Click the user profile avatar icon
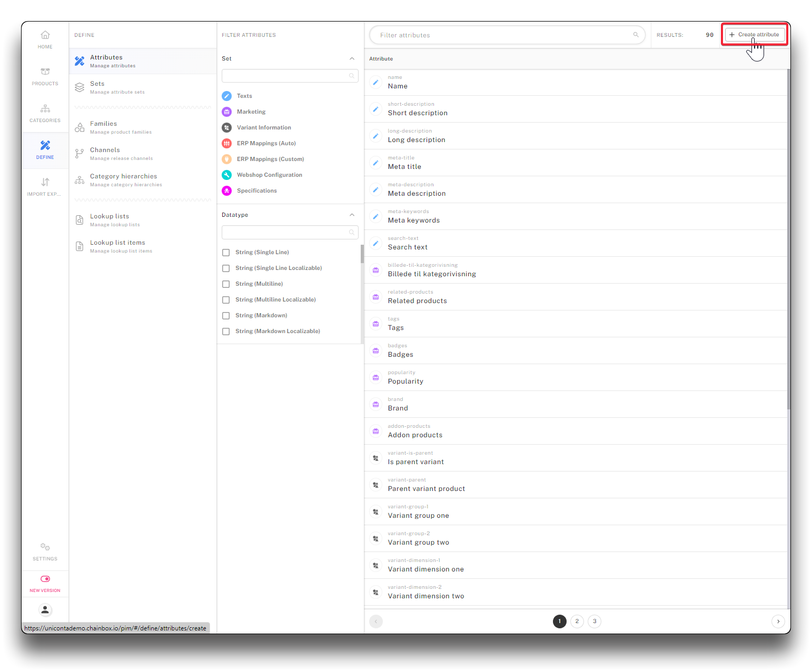Image resolution: width=812 pixels, height=672 pixels. point(45,610)
